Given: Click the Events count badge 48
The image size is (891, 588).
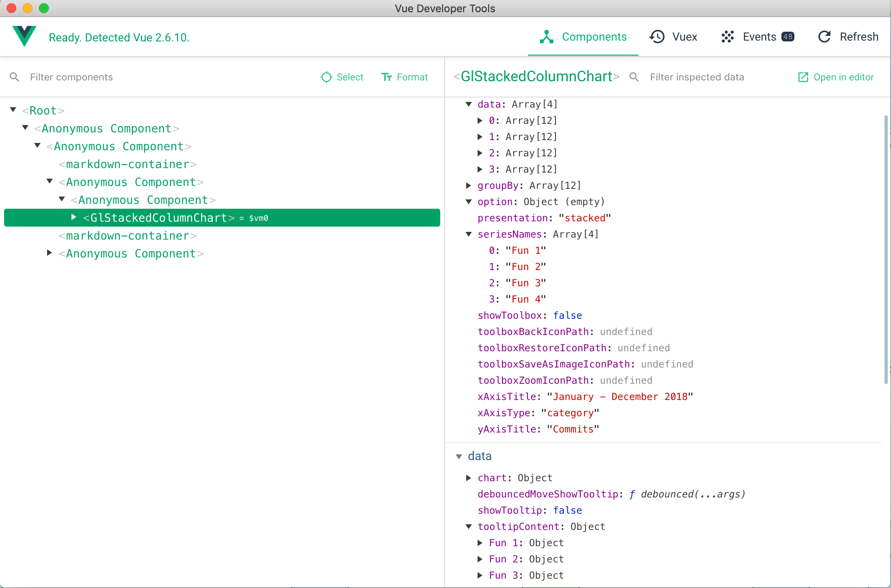Looking at the screenshot, I should click(788, 37).
